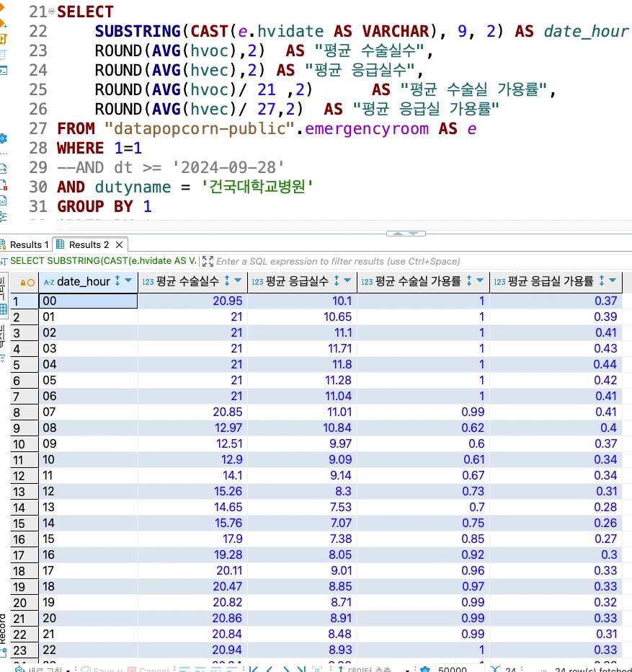Sort by the 평균 응급실수 column
This screenshot has width=632, height=672.
coord(337,281)
